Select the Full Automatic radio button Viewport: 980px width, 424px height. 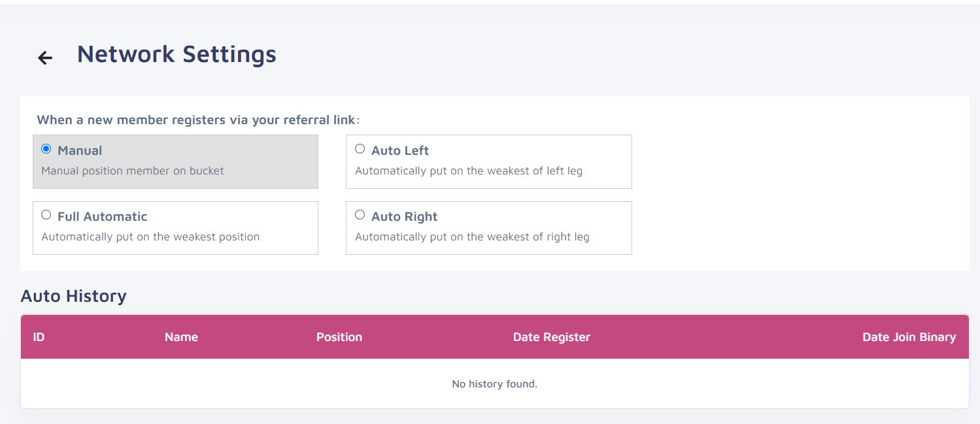click(46, 215)
